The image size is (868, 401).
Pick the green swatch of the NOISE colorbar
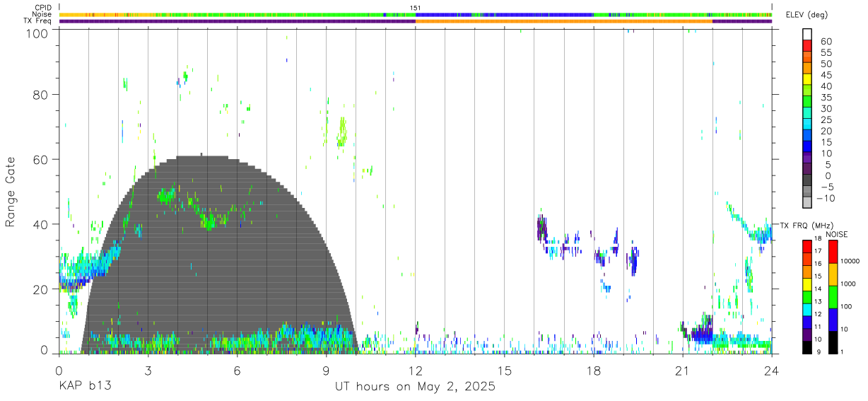[833, 296]
